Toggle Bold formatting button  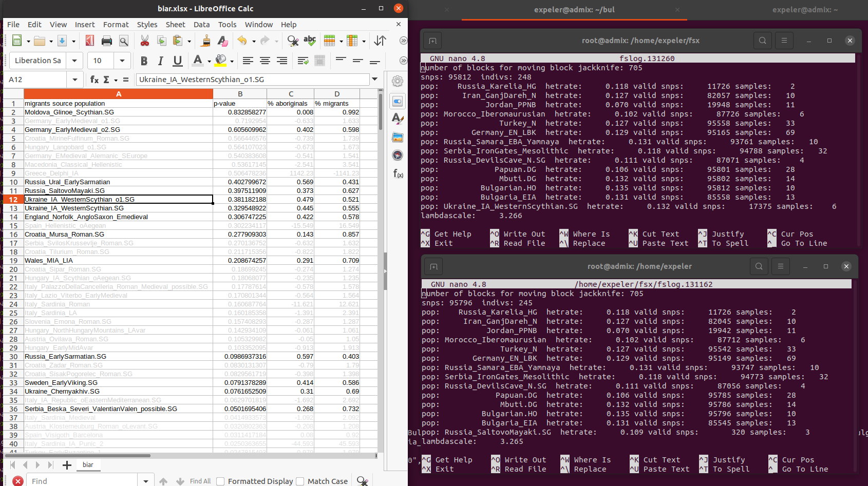coord(144,61)
